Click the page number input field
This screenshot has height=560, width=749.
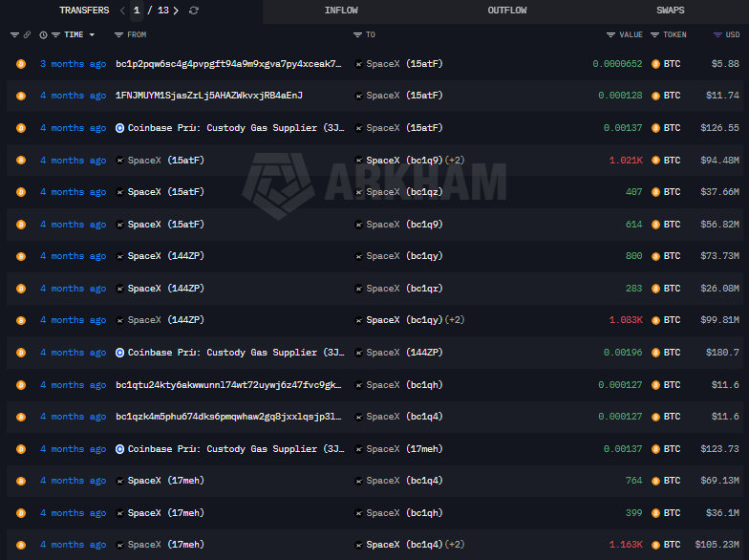(x=137, y=11)
